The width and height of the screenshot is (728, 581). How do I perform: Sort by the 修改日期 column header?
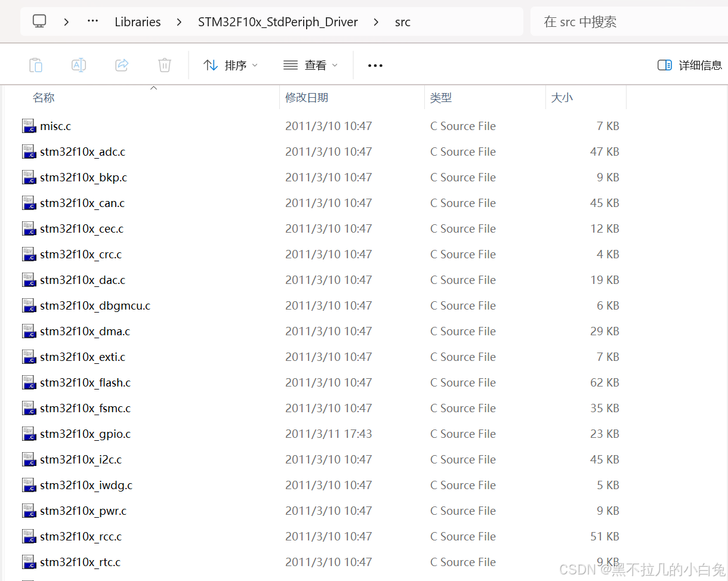tap(307, 98)
